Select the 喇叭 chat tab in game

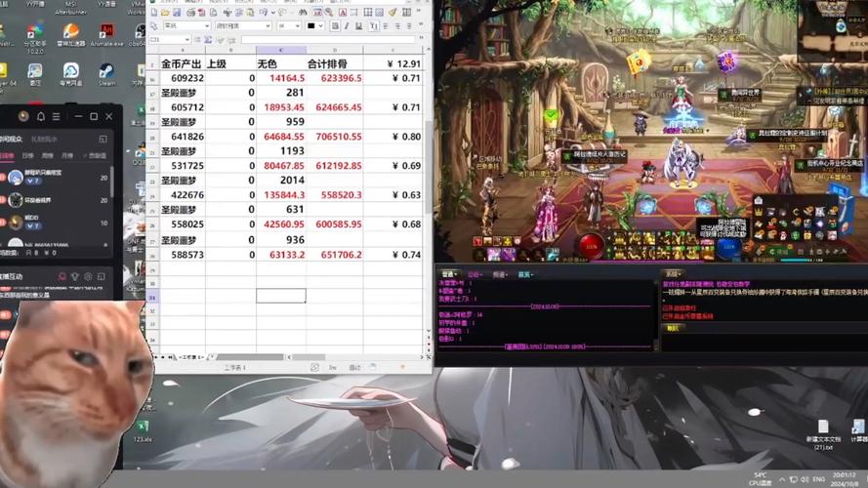click(673, 329)
